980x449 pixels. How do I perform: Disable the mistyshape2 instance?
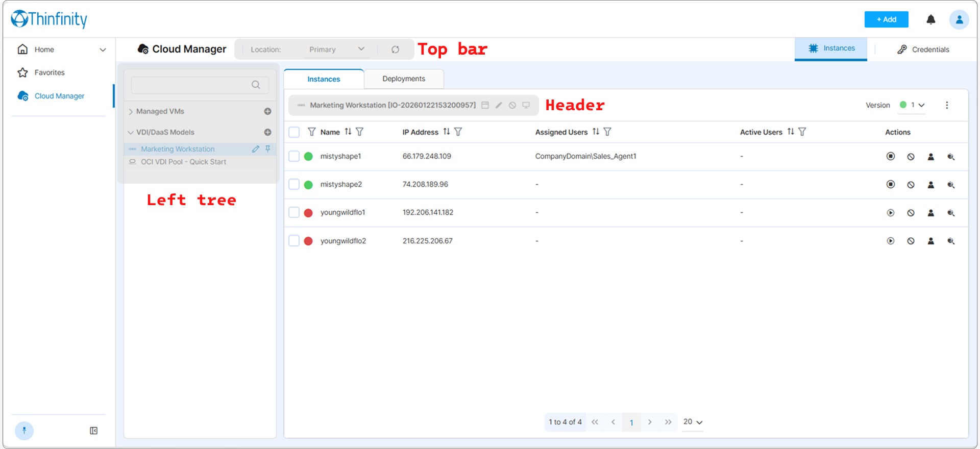click(911, 185)
